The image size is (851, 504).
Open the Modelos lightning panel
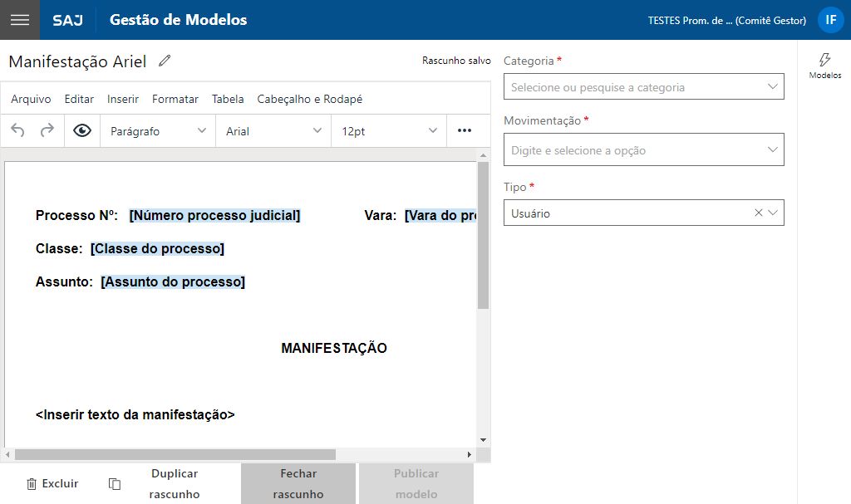pyautogui.click(x=824, y=66)
